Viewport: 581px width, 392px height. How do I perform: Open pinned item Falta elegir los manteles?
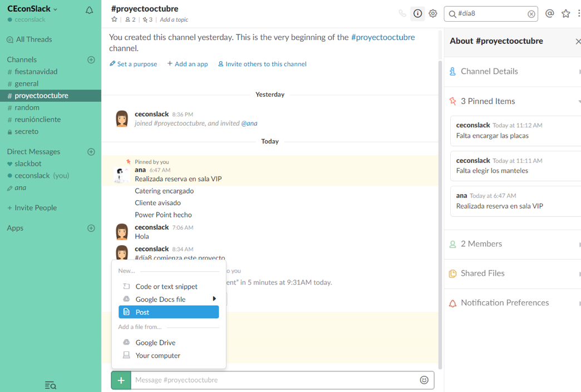(x=516, y=166)
